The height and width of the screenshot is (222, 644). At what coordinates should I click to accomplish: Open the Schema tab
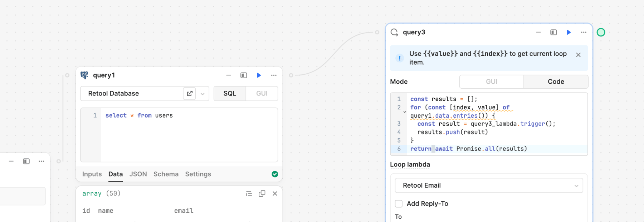(166, 174)
